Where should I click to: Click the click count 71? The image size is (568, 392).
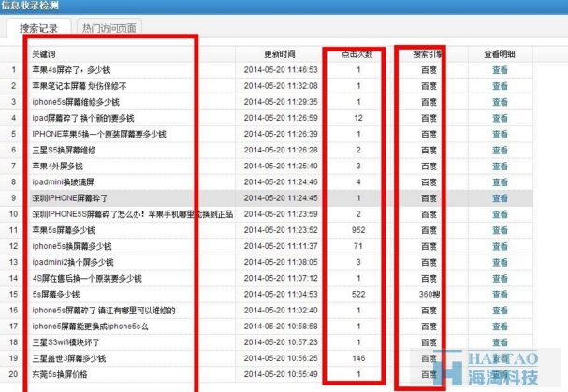point(358,246)
